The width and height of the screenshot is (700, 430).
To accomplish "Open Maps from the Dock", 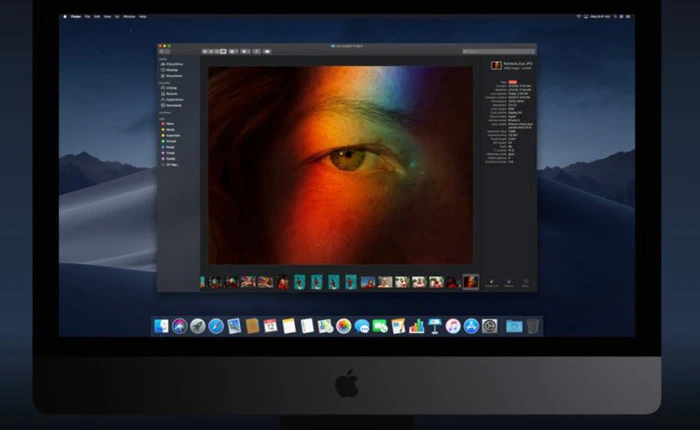I will (x=325, y=326).
